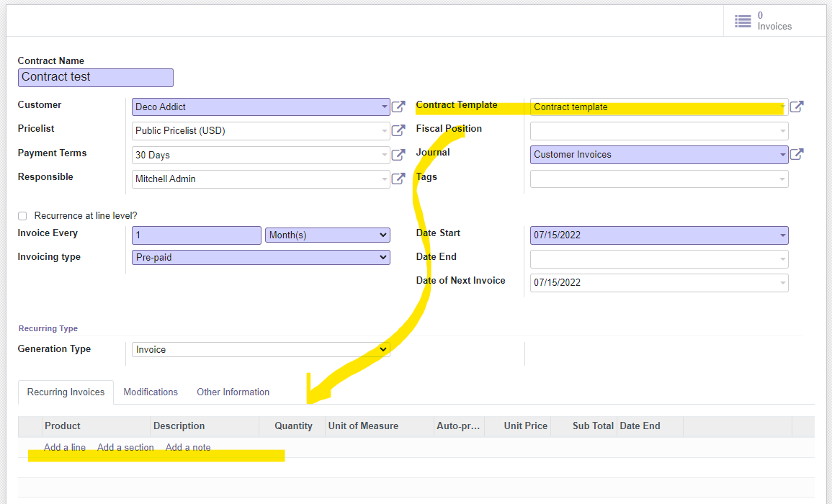Screen dimensions: 832x504
Task: Open external link for Journal field
Action: click(797, 154)
